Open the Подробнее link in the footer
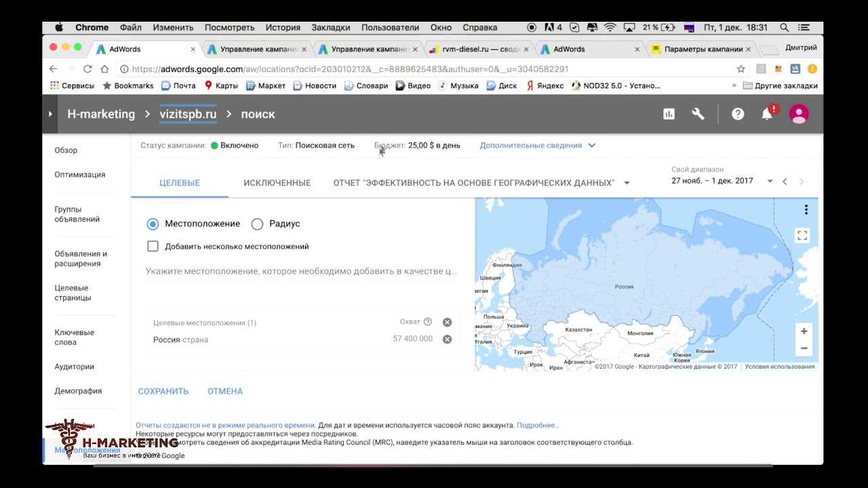This screenshot has width=868, height=488. click(538, 425)
